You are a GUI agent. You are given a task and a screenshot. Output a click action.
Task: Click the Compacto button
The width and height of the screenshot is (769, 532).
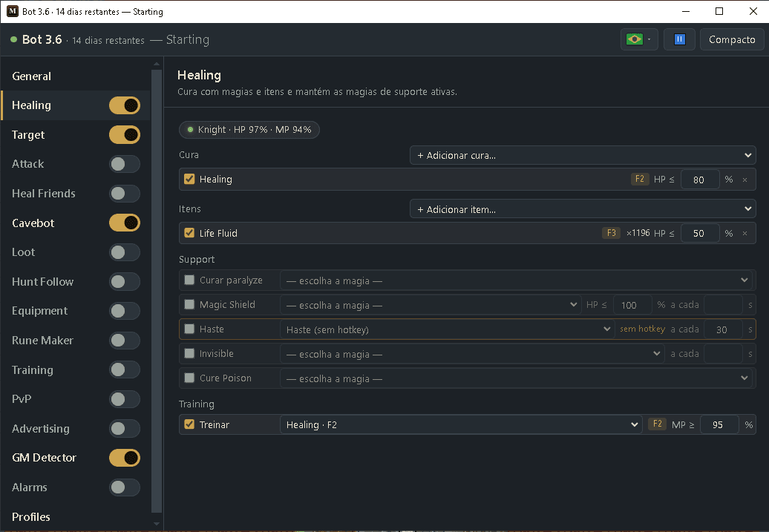(x=732, y=40)
